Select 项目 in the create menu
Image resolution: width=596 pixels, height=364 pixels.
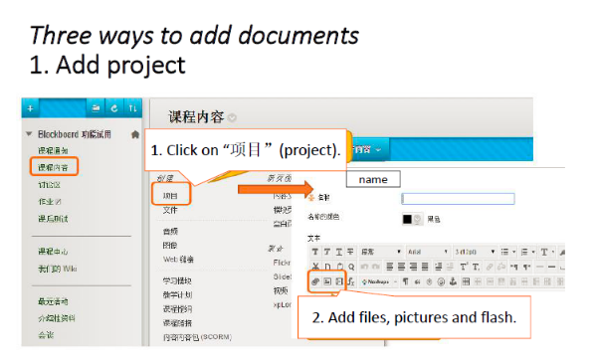[x=170, y=196]
